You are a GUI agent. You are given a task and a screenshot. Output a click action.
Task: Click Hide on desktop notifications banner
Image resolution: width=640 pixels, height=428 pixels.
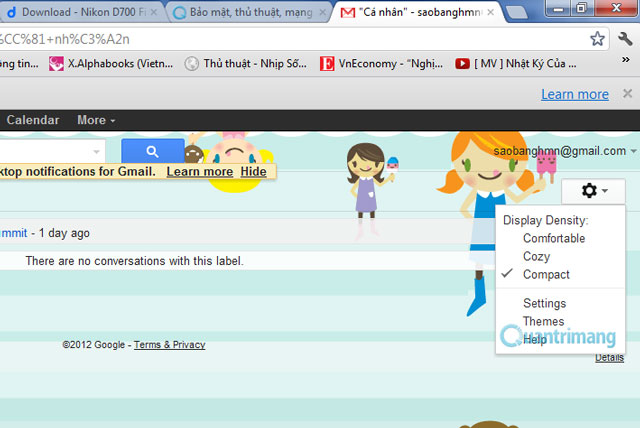(254, 172)
